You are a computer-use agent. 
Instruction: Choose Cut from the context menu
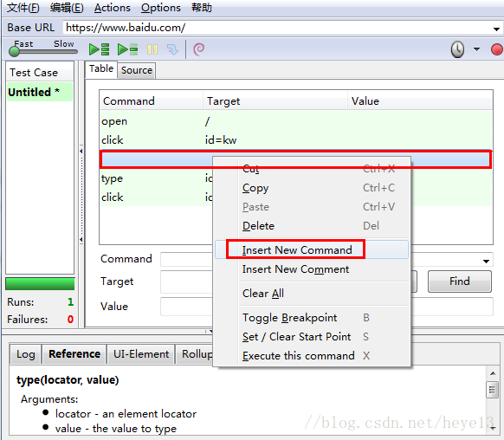312,168
